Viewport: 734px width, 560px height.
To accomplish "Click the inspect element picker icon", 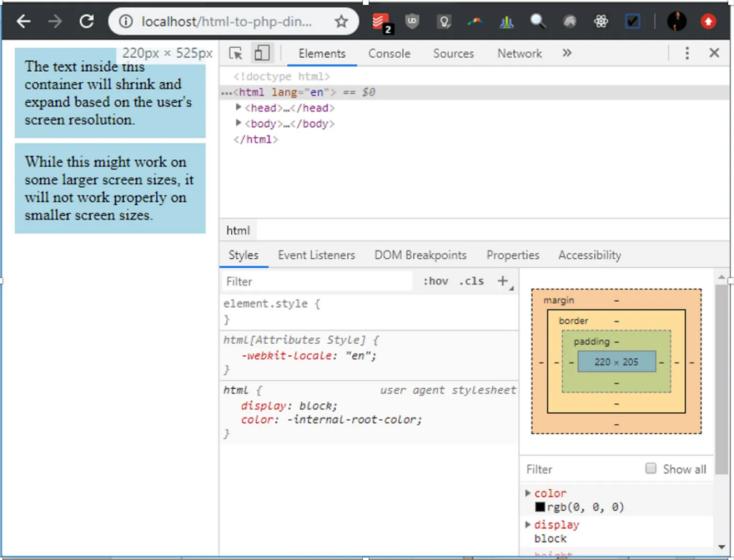I will 235,53.
